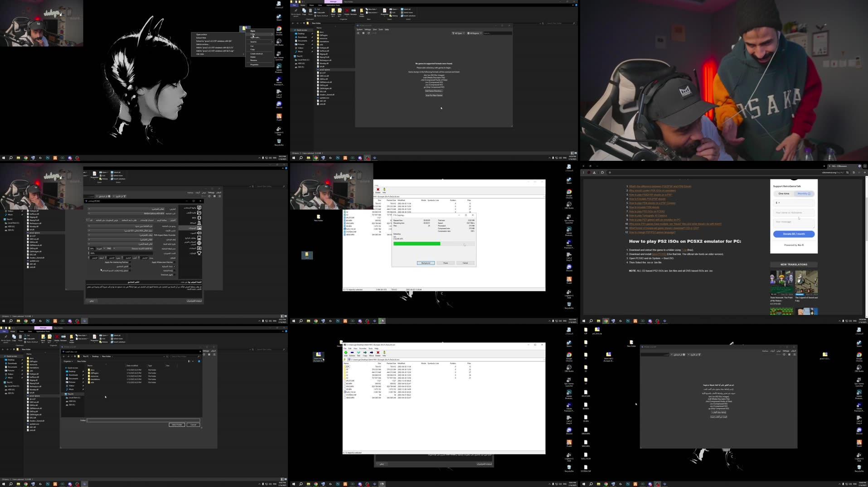Click Start button in taskbar below cdromance page
The image size is (868, 487).
(584, 321)
